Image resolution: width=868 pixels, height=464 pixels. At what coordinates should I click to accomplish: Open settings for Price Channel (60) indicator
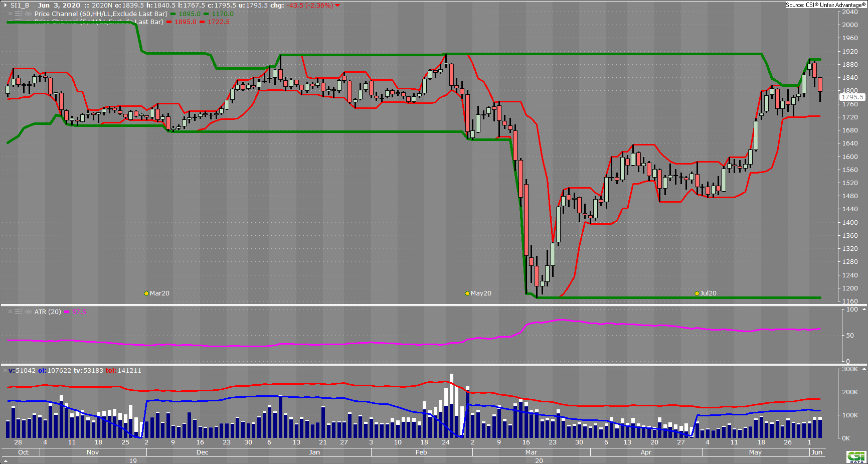pos(19,14)
